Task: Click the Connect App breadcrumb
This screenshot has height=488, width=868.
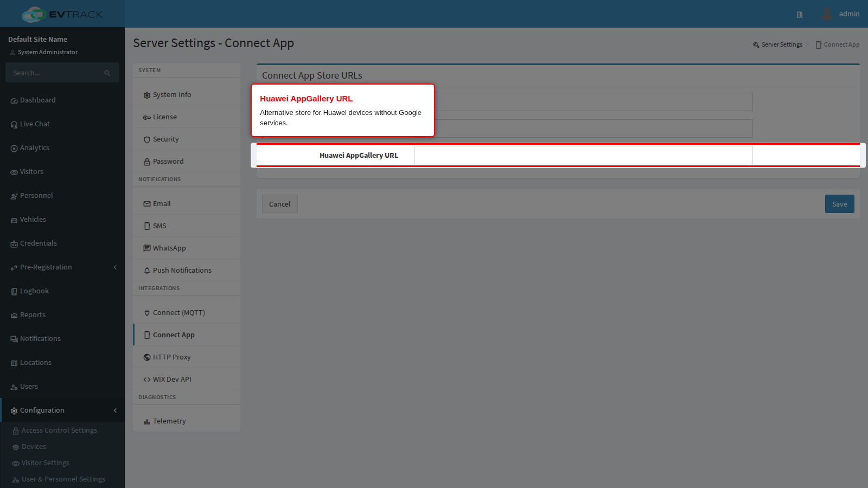Action: point(838,44)
